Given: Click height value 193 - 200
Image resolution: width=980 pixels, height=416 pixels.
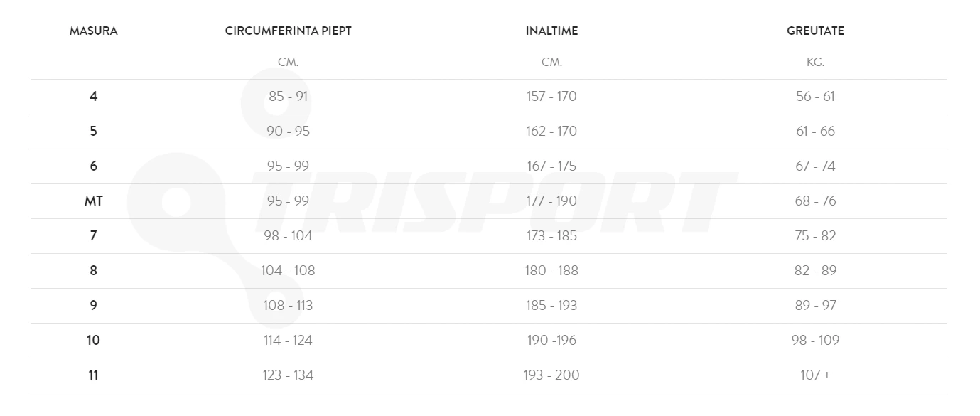Looking at the screenshot, I should tap(551, 375).
